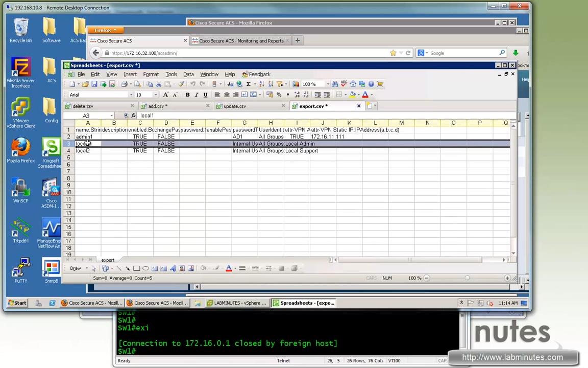Toggle Underline formatting

(206, 95)
